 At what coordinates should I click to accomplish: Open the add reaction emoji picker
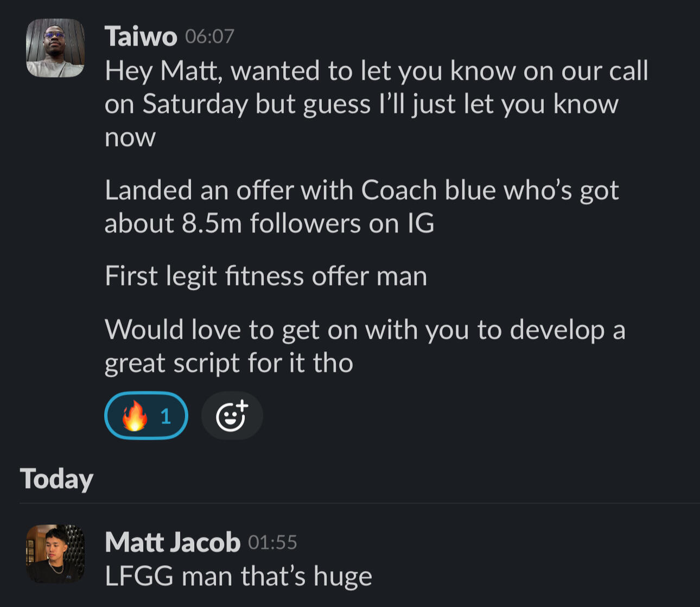[232, 416]
